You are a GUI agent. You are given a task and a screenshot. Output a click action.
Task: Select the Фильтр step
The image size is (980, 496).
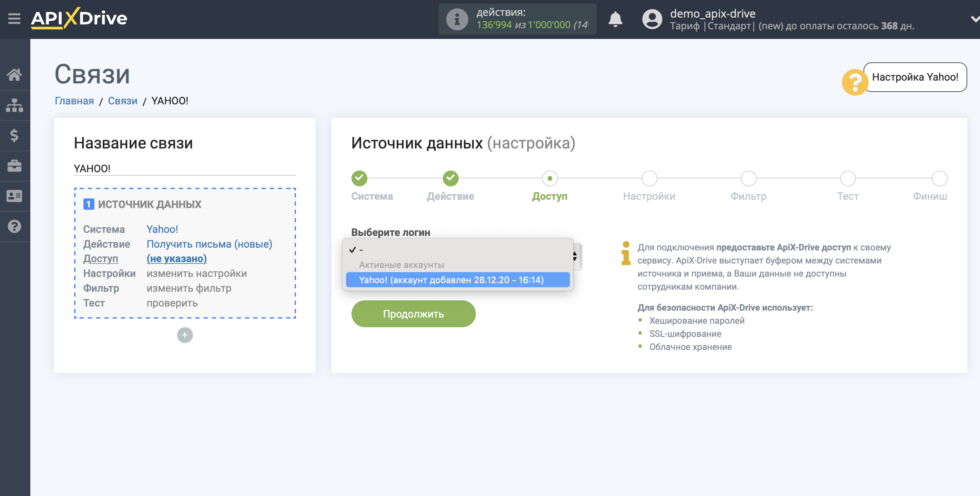(x=748, y=178)
